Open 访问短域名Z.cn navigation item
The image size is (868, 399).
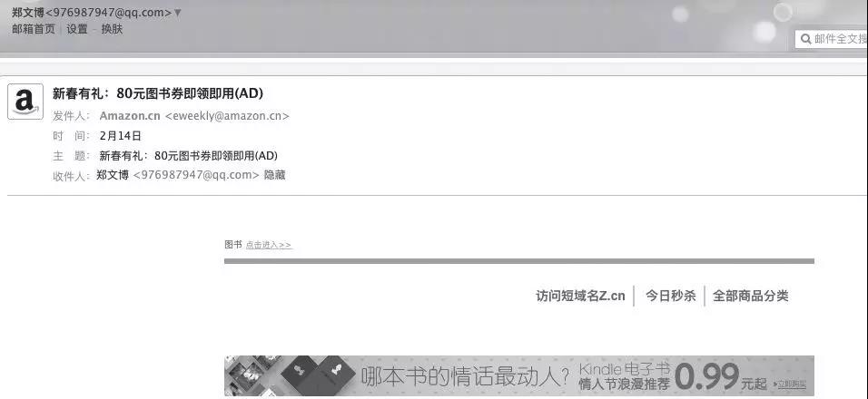580,296
